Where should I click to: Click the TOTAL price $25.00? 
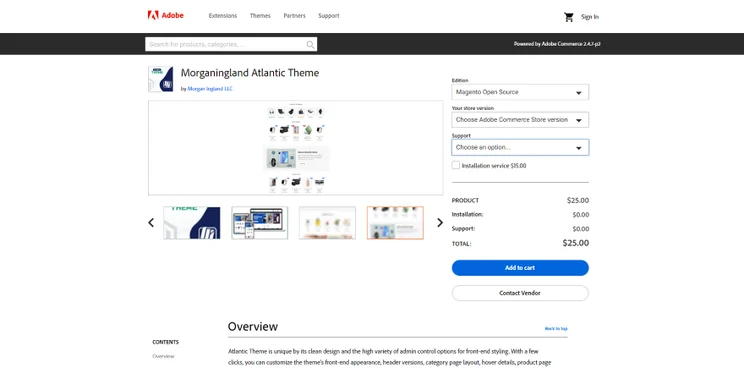pos(576,243)
